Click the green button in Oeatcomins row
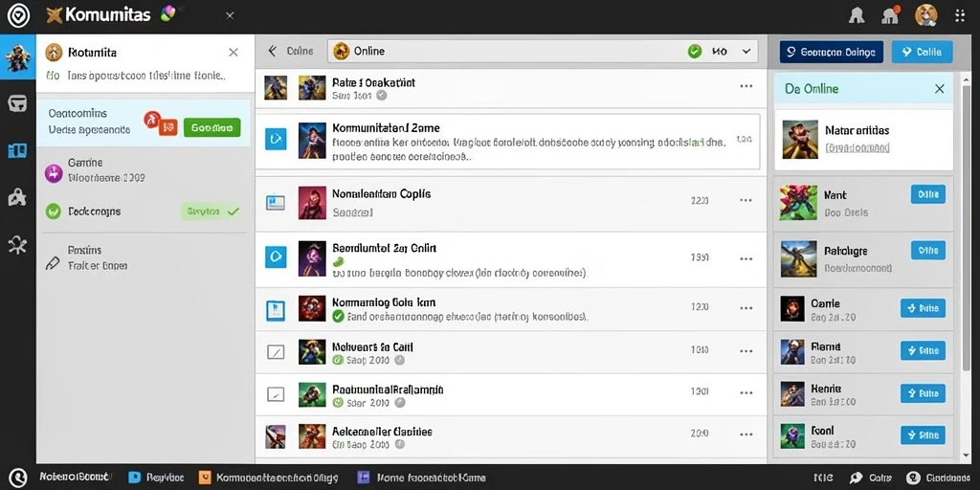 (212, 127)
